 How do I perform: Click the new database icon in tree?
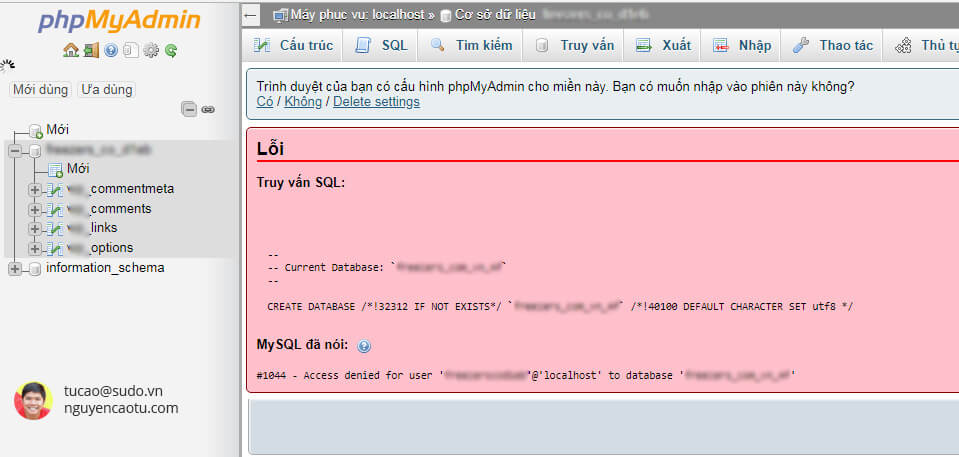(35, 131)
